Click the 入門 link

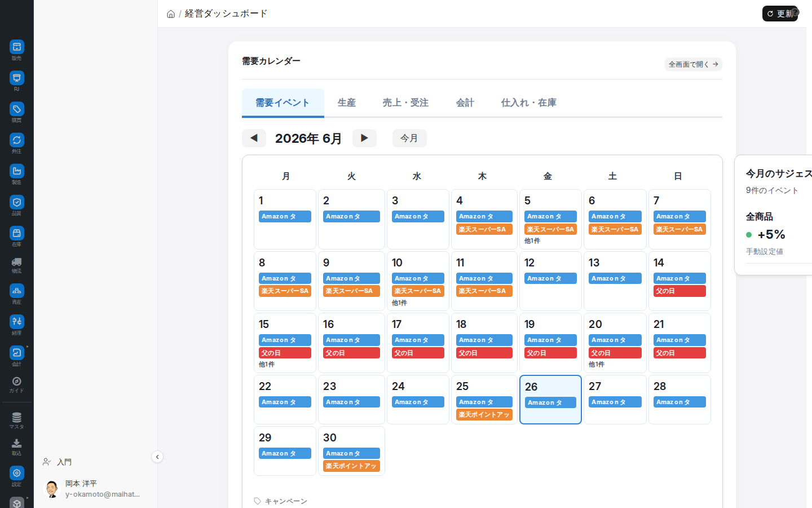tap(64, 462)
